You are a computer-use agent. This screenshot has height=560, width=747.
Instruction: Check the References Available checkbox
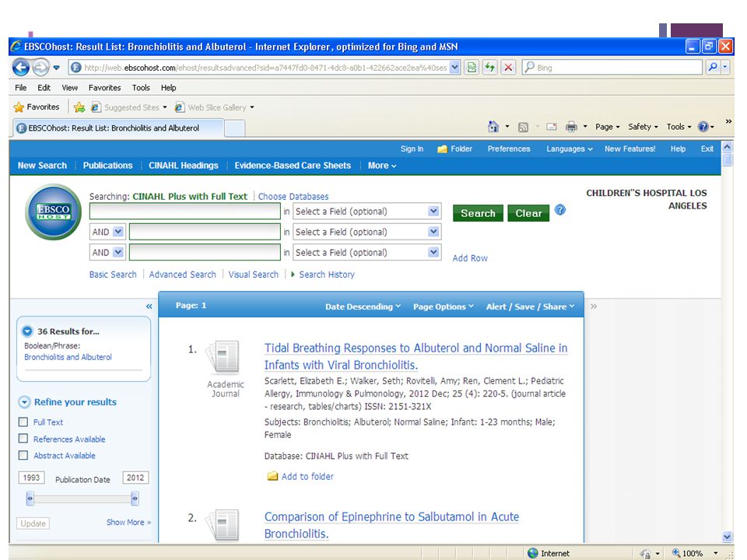(x=23, y=439)
